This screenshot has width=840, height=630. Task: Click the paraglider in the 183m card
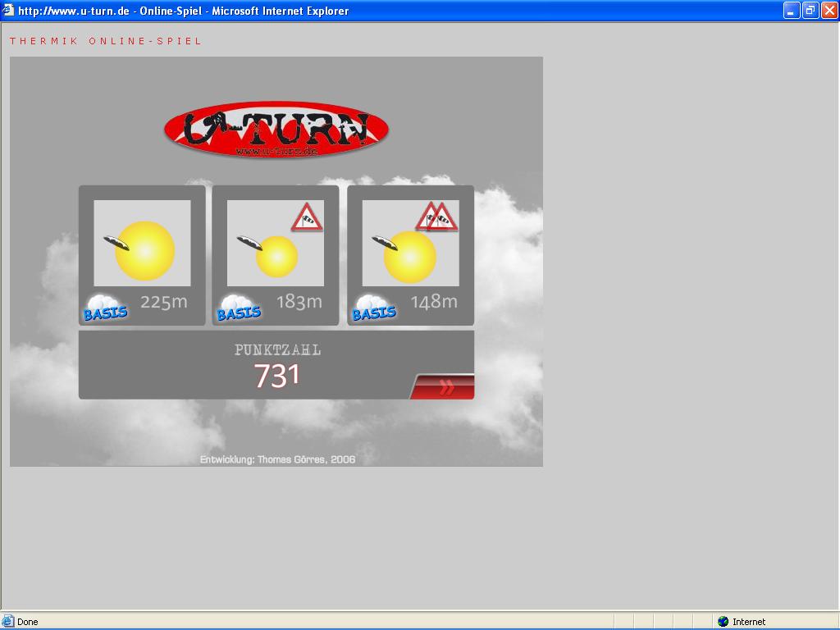coord(249,243)
